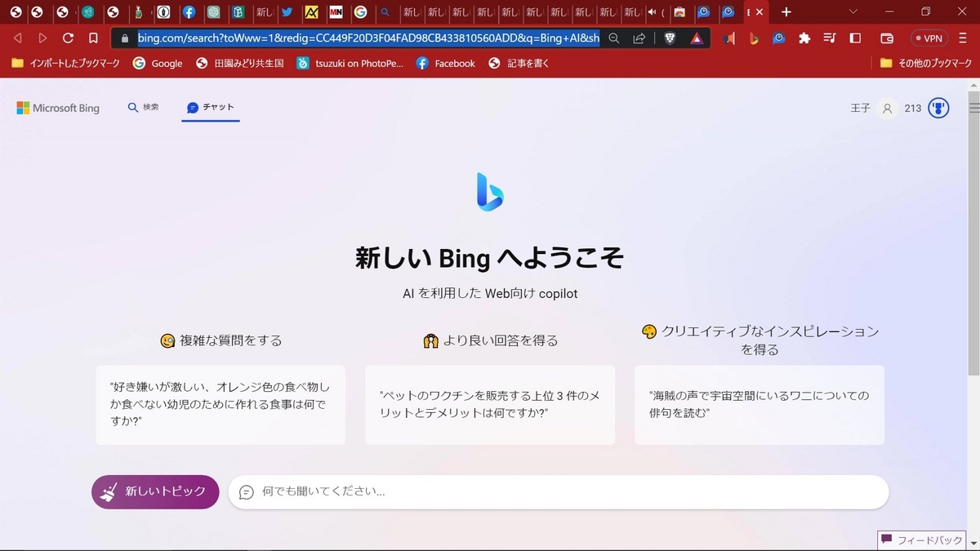Open the media playlist icon
980x551 pixels.
[830, 38]
